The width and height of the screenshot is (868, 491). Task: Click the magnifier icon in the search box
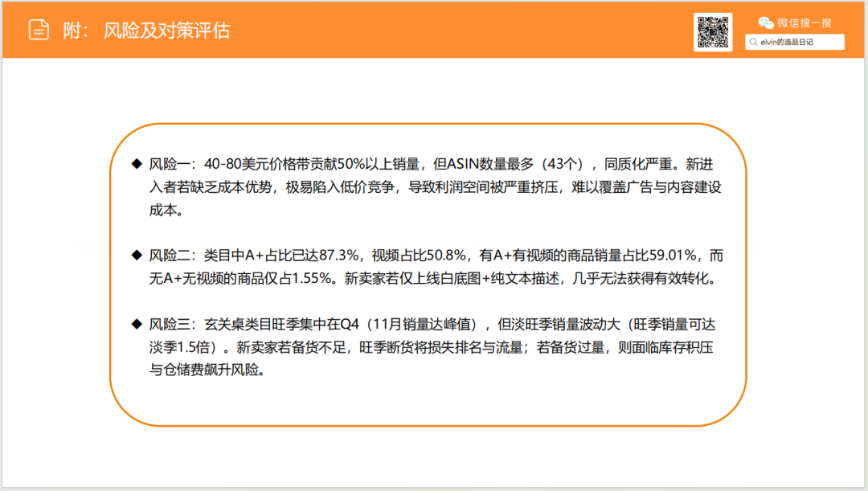(x=752, y=41)
